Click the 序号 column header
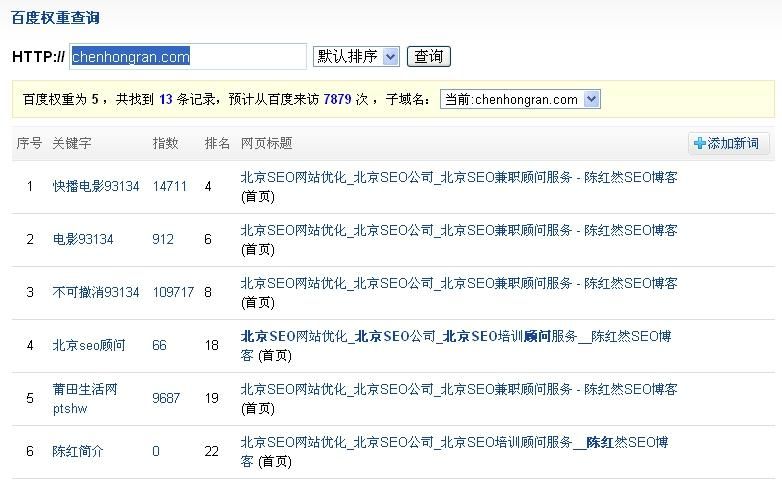Image resolution: width=782 pixels, height=483 pixels. tap(29, 144)
